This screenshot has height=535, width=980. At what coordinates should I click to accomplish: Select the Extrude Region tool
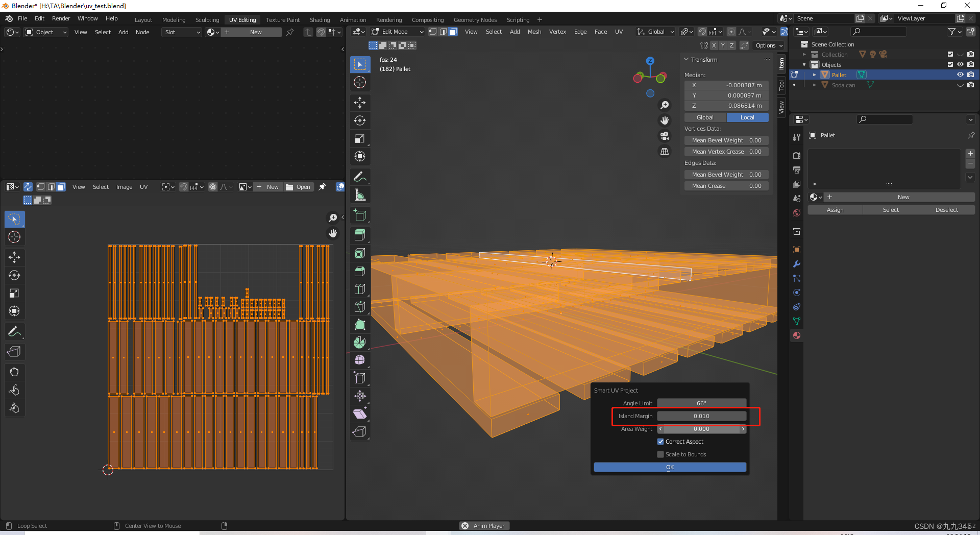360,235
